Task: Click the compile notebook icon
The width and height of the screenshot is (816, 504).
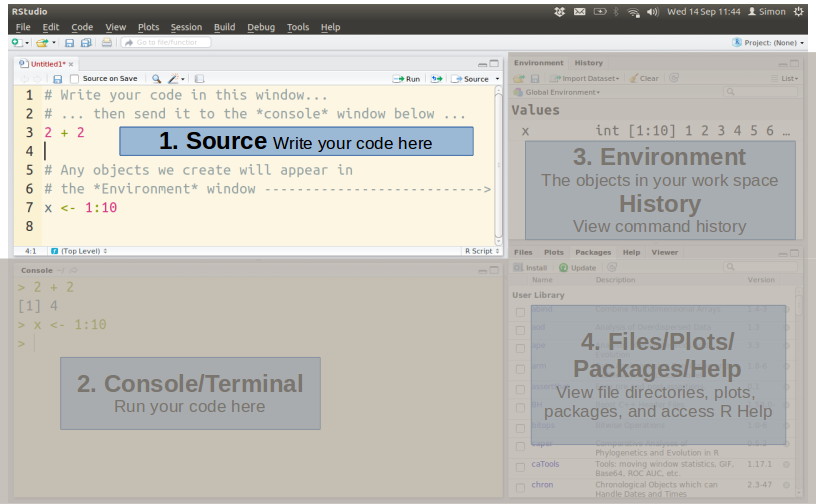Action: [199, 79]
